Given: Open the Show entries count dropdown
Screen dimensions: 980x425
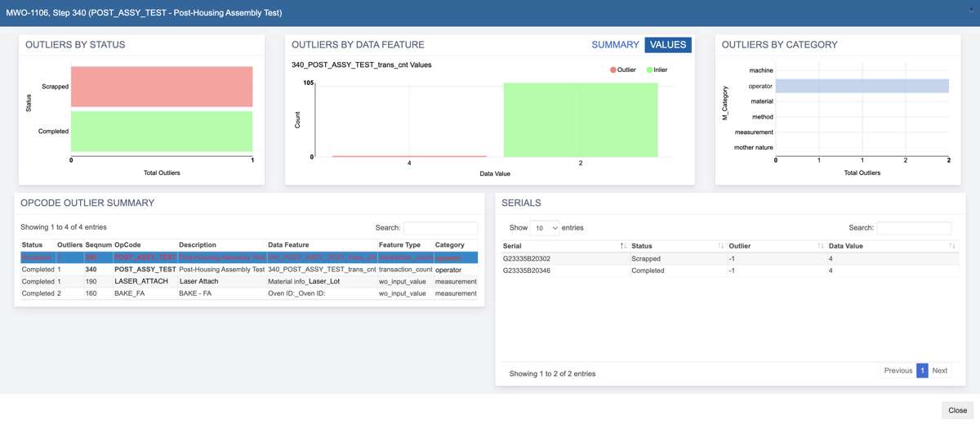Looking at the screenshot, I should click(x=545, y=228).
